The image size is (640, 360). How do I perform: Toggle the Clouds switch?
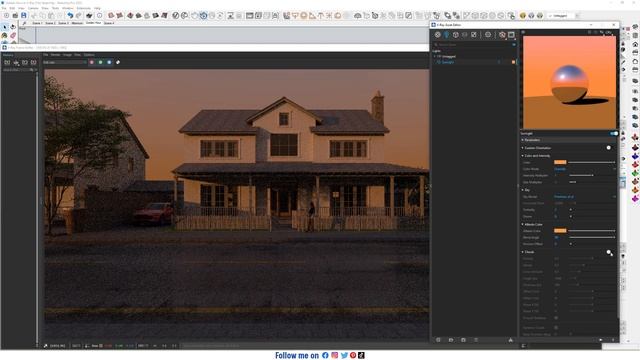[609, 253]
